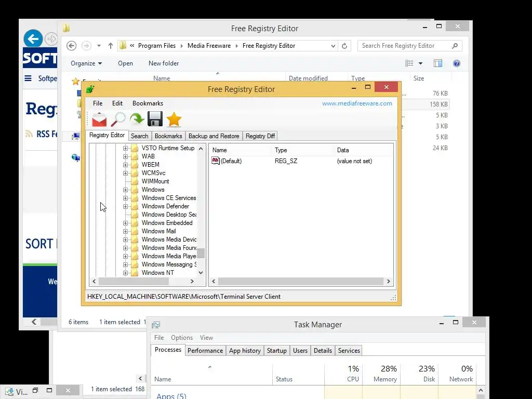Click the browser blue back arrow
Viewport: 532px width, 399px height.
click(33, 38)
